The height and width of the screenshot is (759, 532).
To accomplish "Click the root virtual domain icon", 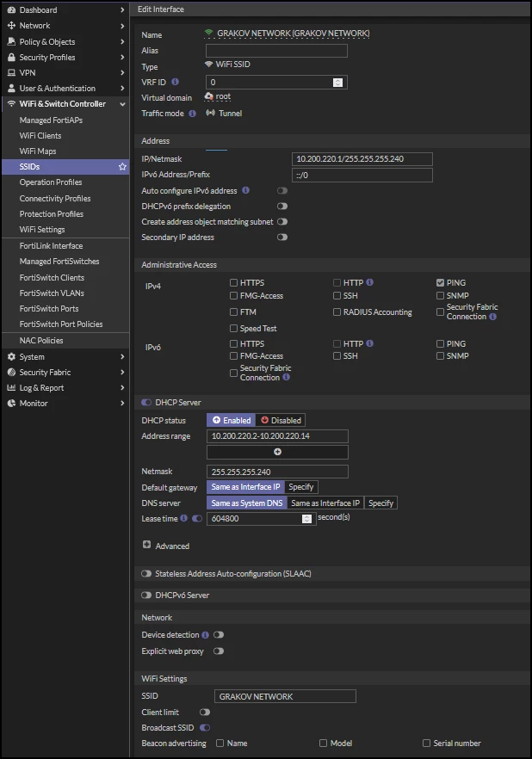I will (209, 96).
